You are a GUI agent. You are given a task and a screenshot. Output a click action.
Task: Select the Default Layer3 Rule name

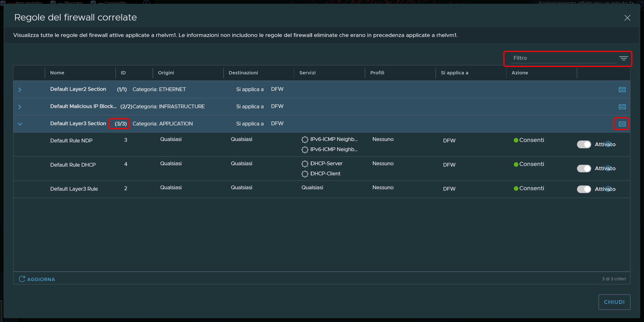pos(74,189)
